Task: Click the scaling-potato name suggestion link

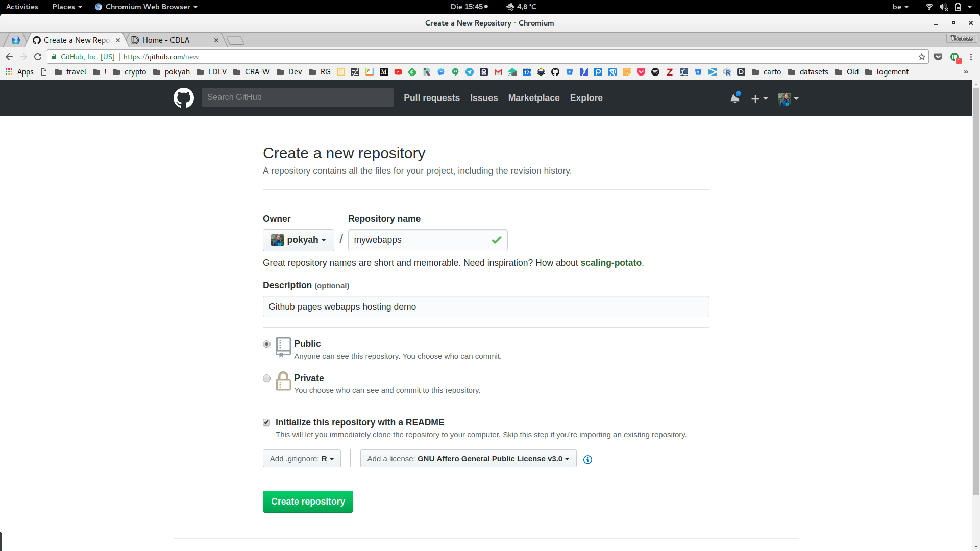Action: click(x=611, y=262)
